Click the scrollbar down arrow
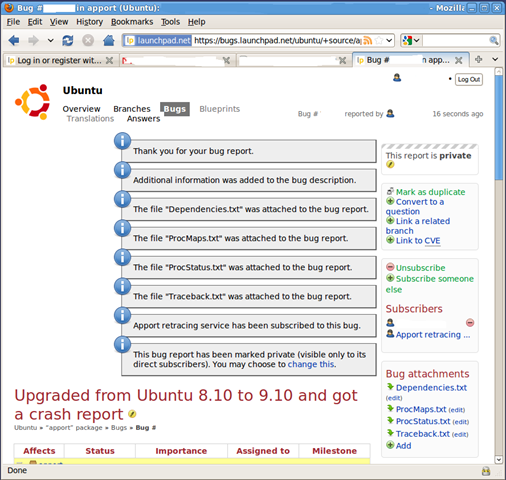The height and width of the screenshot is (480, 506). click(499, 460)
